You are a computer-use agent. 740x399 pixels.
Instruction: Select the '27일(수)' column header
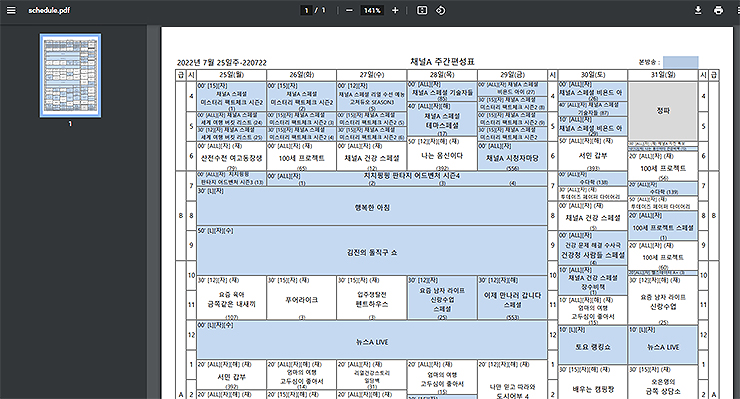pos(371,75)
